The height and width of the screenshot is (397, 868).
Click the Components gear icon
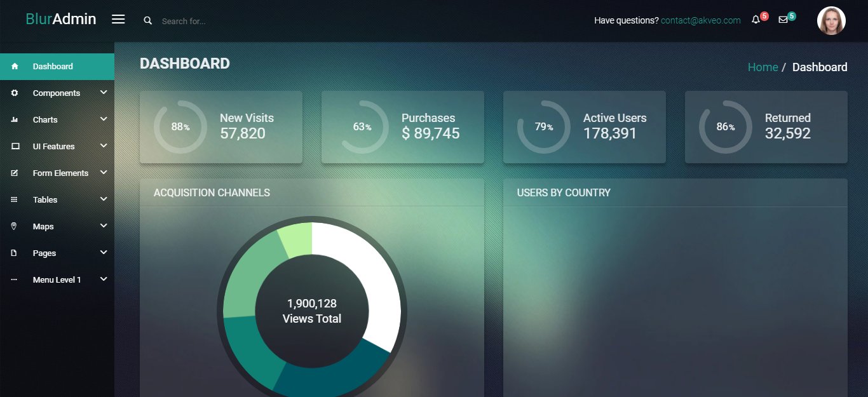15,93
